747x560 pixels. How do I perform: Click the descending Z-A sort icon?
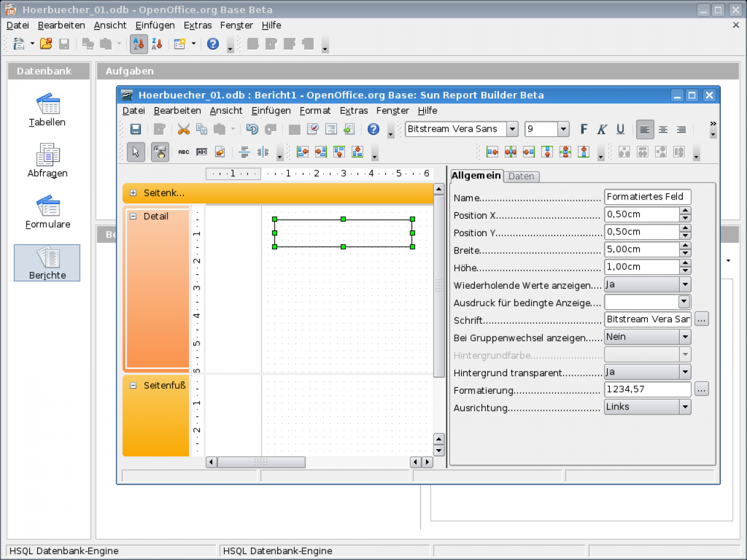point(157,44)
